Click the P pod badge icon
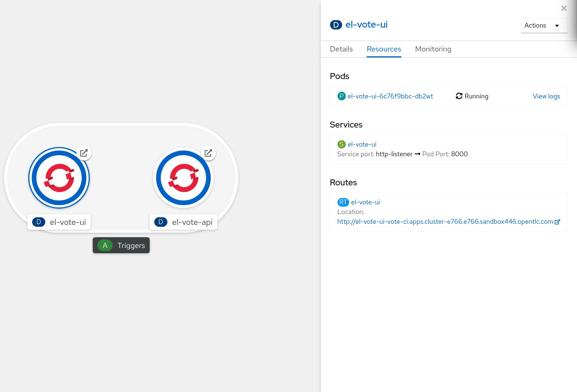Viewport: 577px width, 392px height. coord(342,96)
